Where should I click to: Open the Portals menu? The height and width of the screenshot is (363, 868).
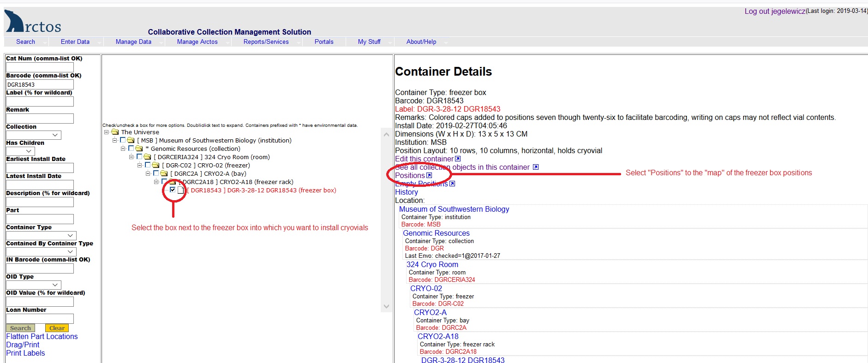[324, 42]
